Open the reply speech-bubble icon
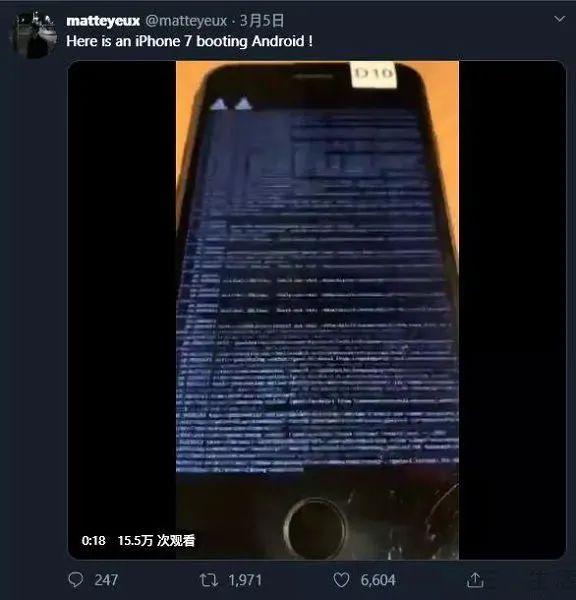This screenshot has width=576, height=600. click(75, 580)
